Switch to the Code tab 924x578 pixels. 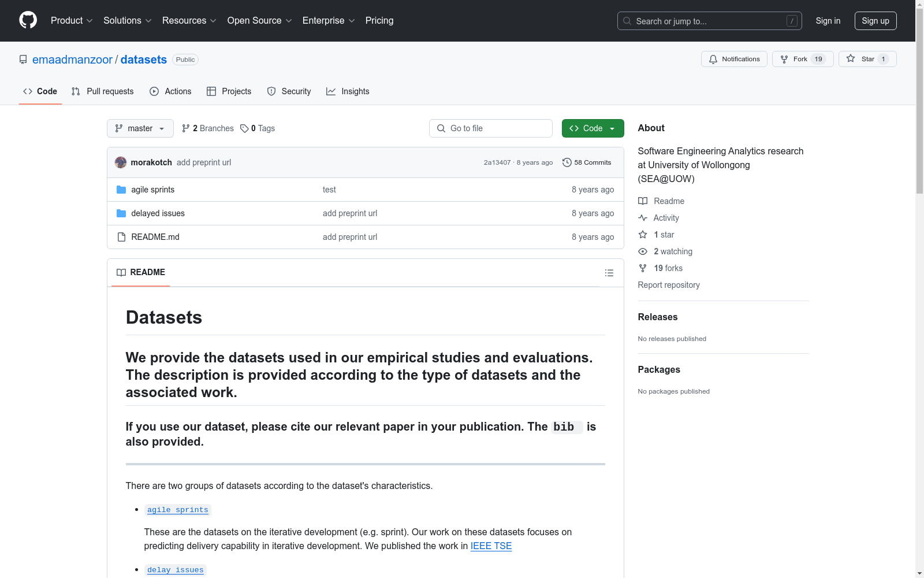pyautogui.click(x=40, y=91)
